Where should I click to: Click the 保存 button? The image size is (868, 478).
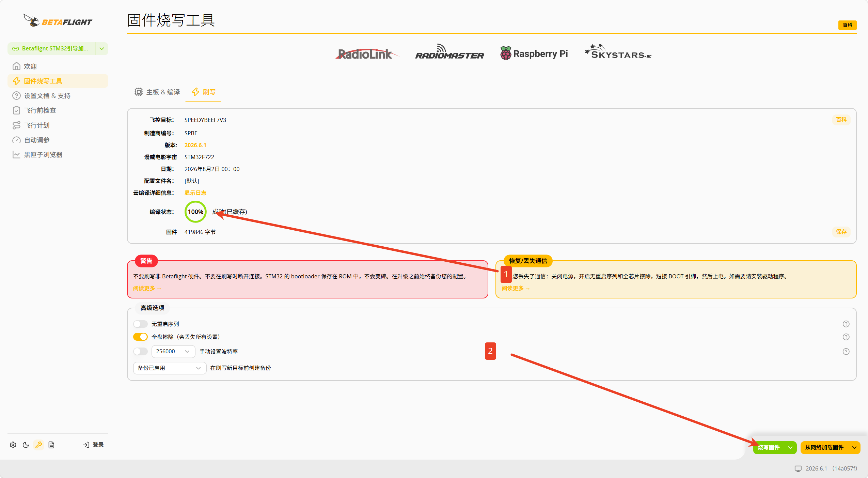click(x=841, y=232)
